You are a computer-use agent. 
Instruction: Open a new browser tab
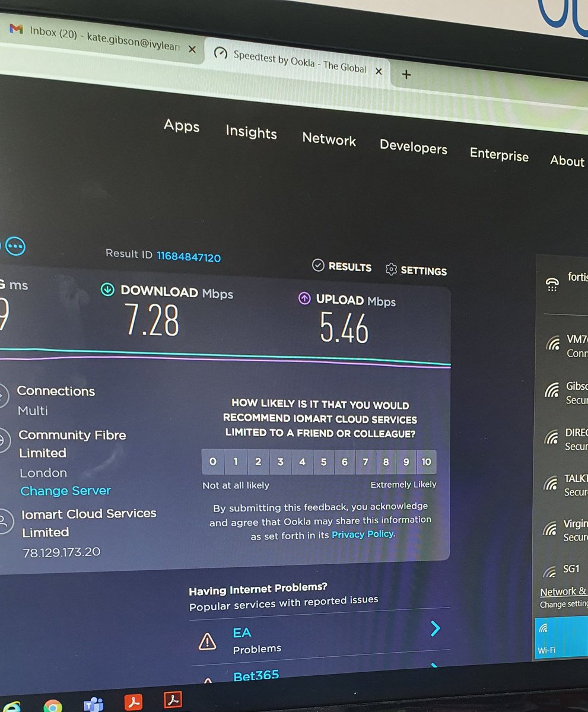pos(406,74)
